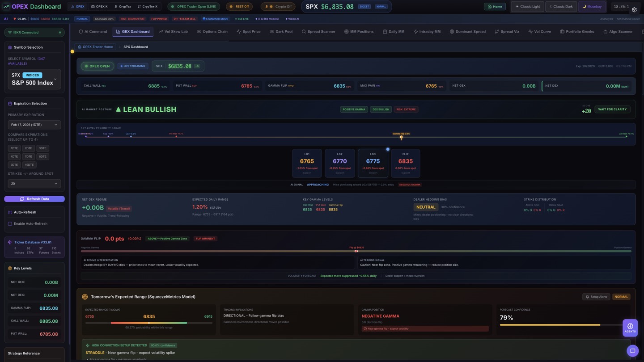
Task: Open the S&P 500 Index symbol picker
Action: click(34, 80)
